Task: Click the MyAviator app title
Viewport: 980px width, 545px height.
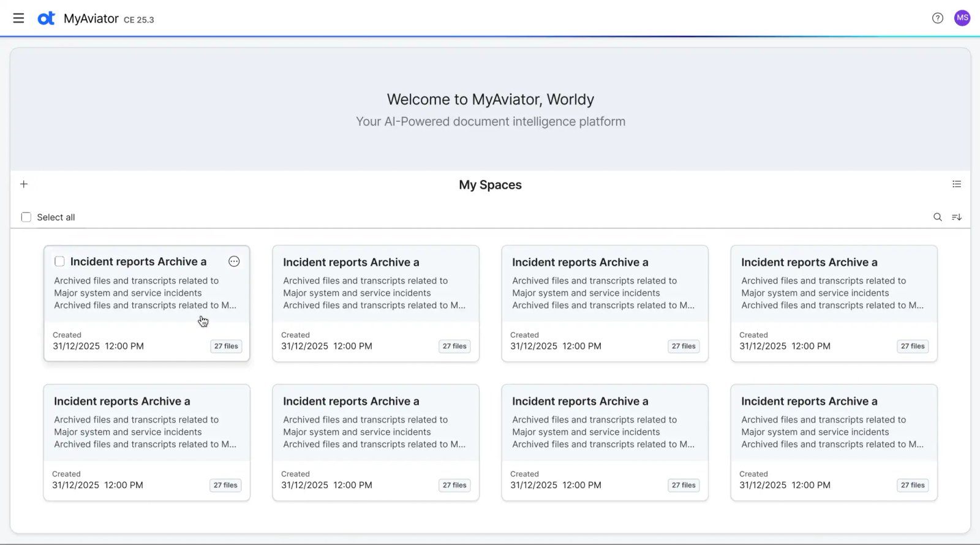Action: [x=91, y=19]
